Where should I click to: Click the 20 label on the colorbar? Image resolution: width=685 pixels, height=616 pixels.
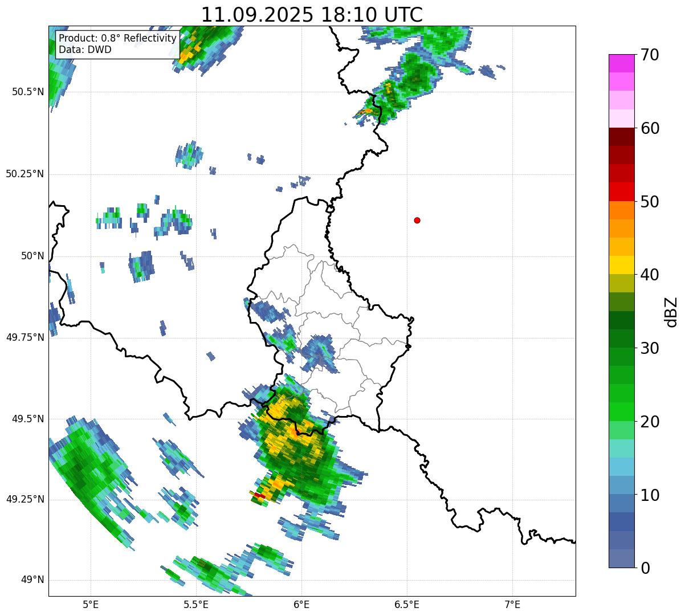650,422
